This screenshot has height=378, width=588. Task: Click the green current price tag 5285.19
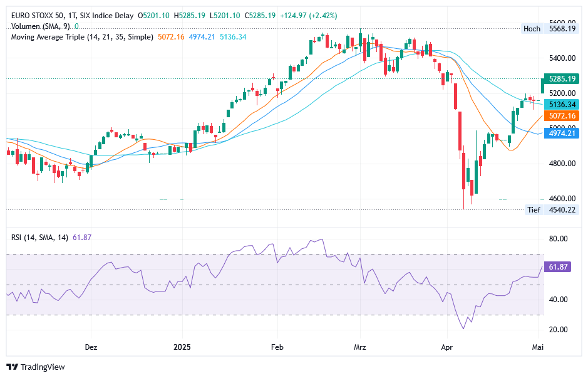click(562, 79)
